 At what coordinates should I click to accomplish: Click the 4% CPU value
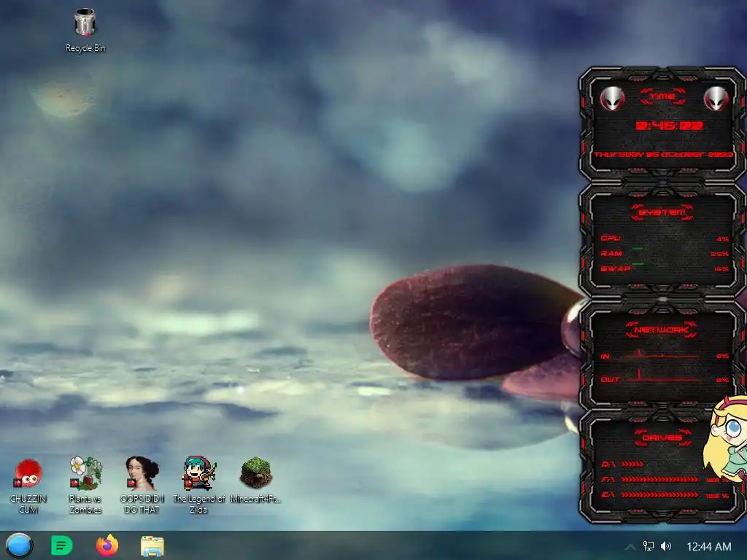722,239
